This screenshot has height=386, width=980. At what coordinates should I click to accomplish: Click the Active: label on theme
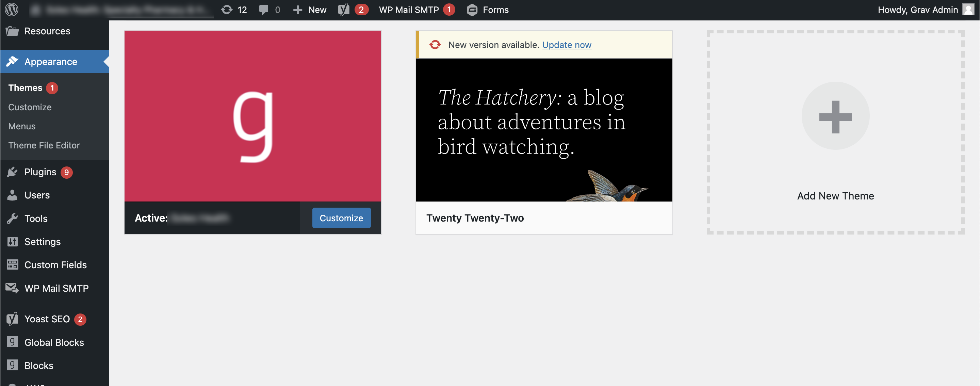pos(151,218)
